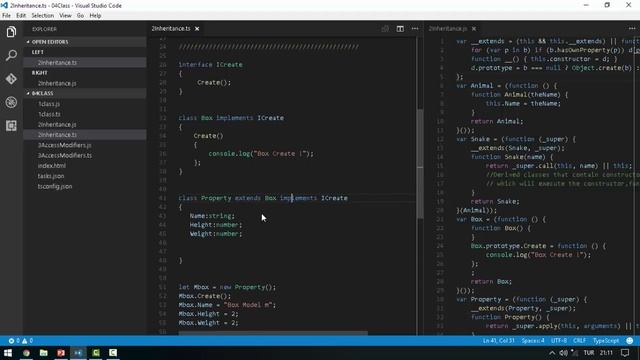Open PowerPoint from the taskbar
Screen dimensions: 640x360
(61, 353)
